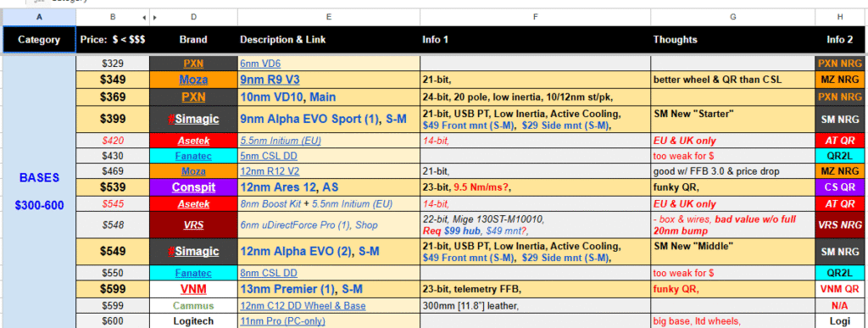868x328 pixels.
Task: Select the Category header cell
Action: (39, 40)
